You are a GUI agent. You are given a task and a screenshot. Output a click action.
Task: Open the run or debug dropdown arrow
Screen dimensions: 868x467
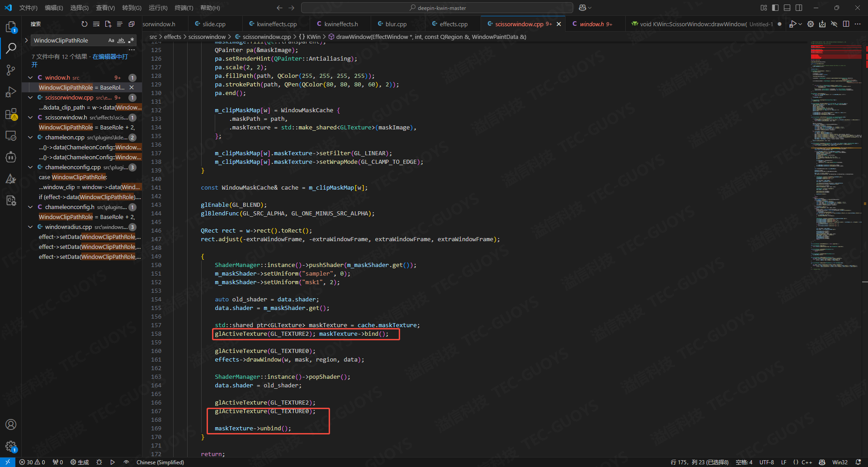pyautogui.click(x=800, y=24)
